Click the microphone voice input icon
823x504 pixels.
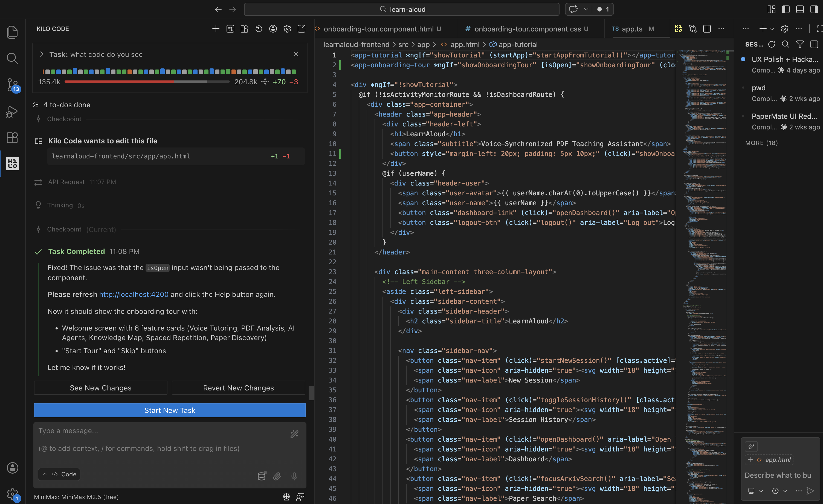pyautogui.click(x=294, y=476)
